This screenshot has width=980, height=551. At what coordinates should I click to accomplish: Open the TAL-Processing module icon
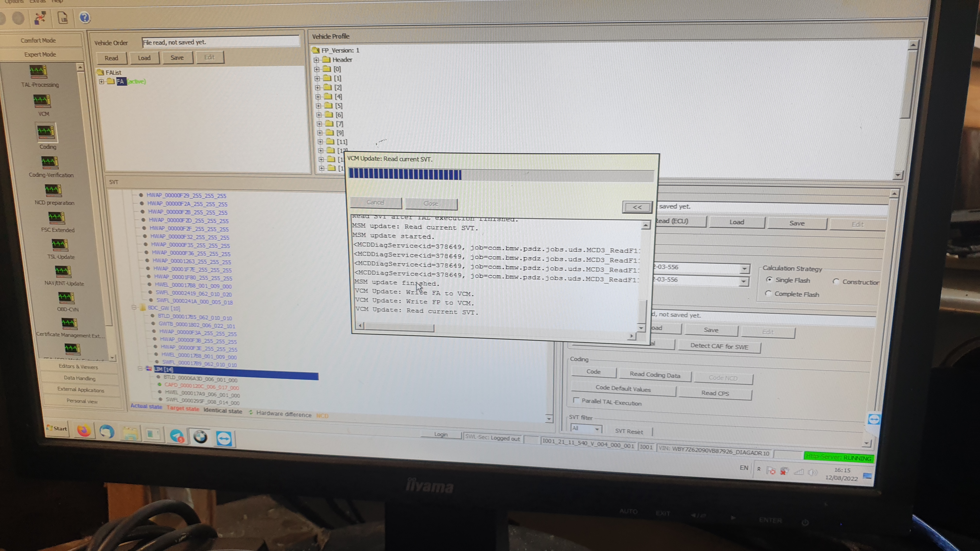click(38, 71)
